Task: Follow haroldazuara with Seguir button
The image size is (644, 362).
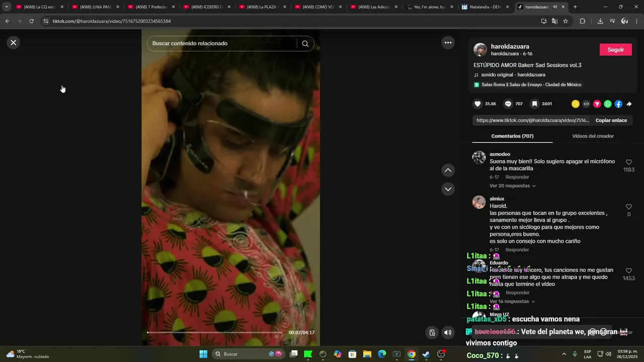Action: point(616,50)
